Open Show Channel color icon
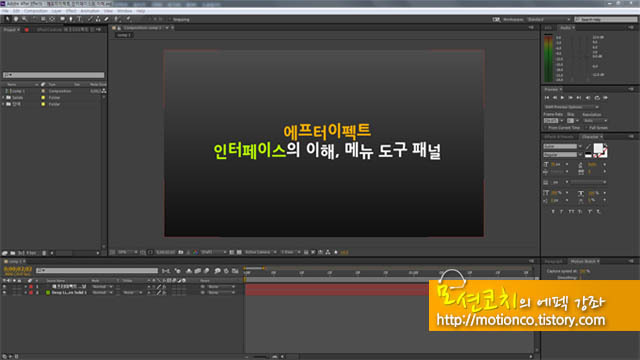Viewport: 640px width, 360px height. click(196, 252)
